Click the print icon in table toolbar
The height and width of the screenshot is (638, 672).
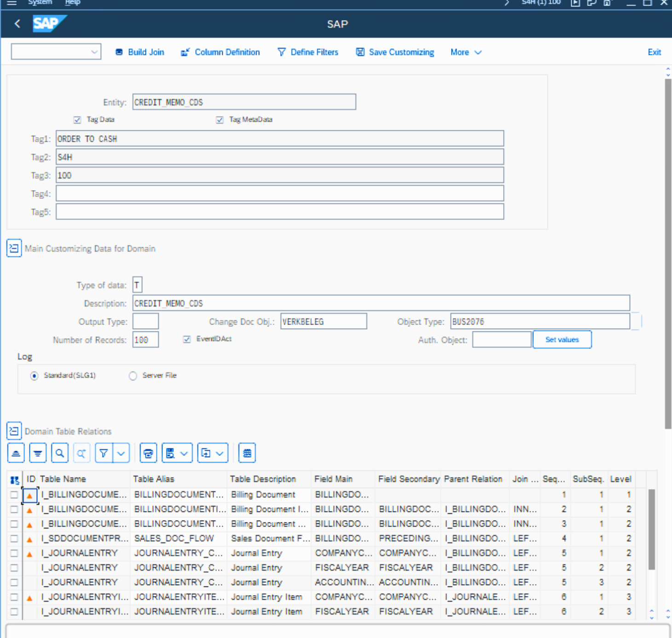pyautogui.click(x=148, y=453)
